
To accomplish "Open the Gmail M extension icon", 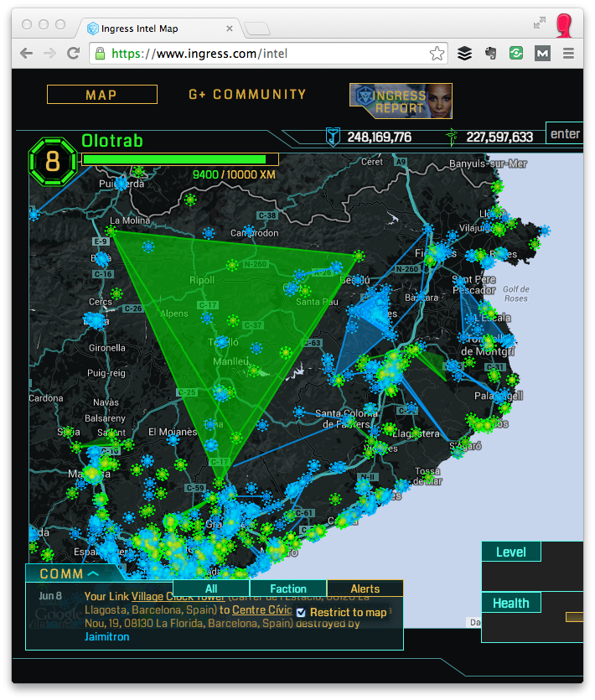I will click(542, 54).
